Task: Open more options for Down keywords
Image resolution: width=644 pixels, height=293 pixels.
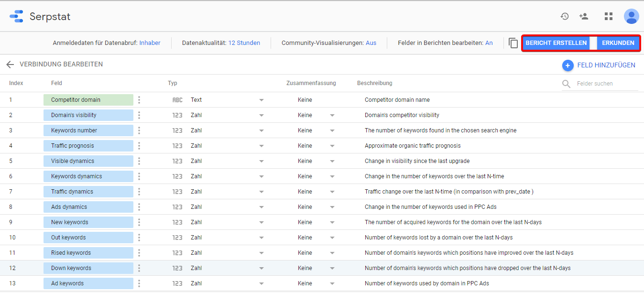Action: (139, 268)
